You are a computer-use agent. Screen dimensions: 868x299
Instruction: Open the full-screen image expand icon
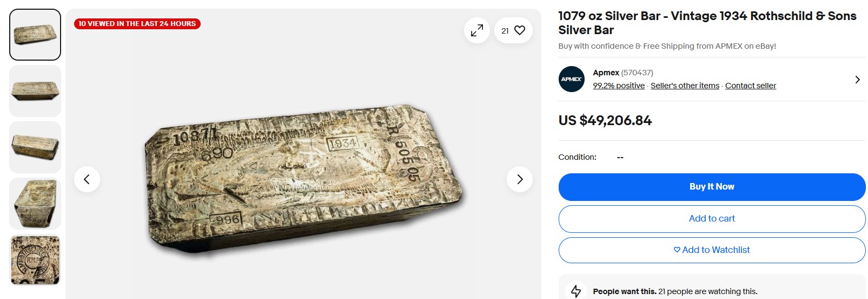pos(476,30)
